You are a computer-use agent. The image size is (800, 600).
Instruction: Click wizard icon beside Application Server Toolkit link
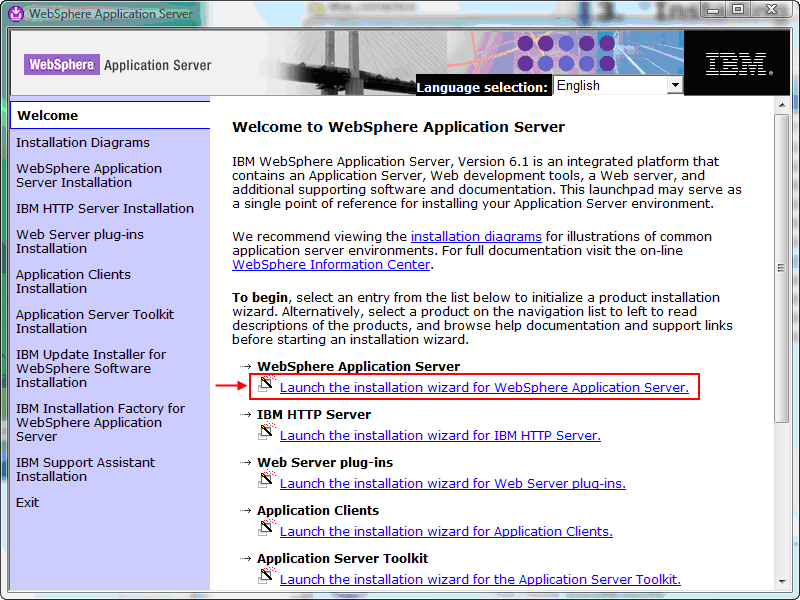click(x=266, y=576)
